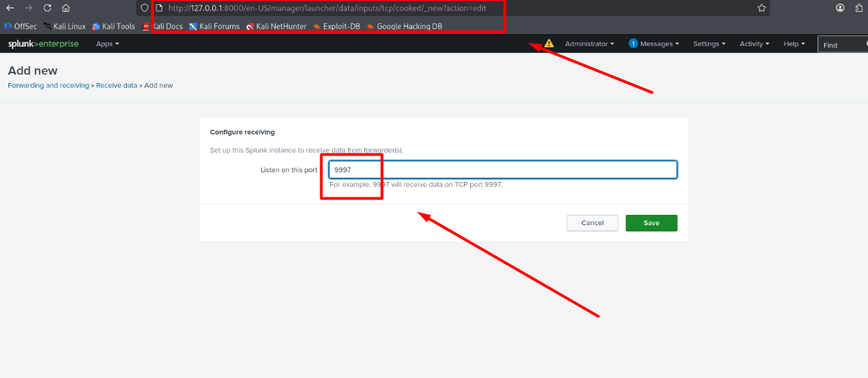This screenshot has height=378, width=868.
Task: Follow the Forwarding and receiving breadcrumb
Action: pyautogui.click(x=48, y=85)
